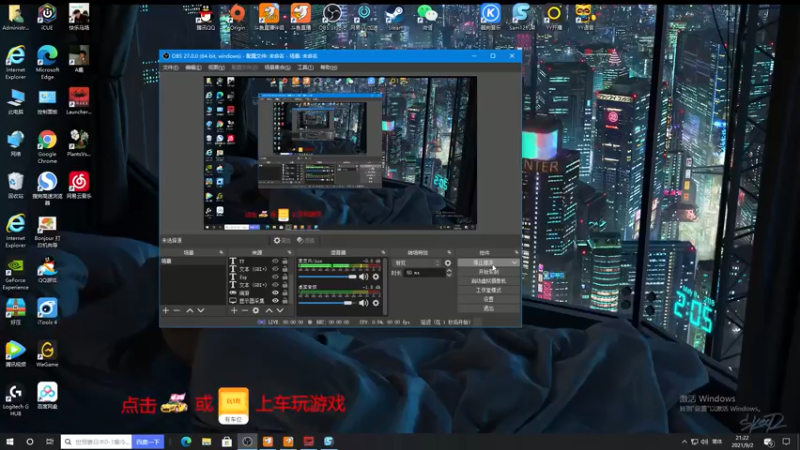The image size is (800, 450).
Task: Move selected source up
Action: point(269,310)
